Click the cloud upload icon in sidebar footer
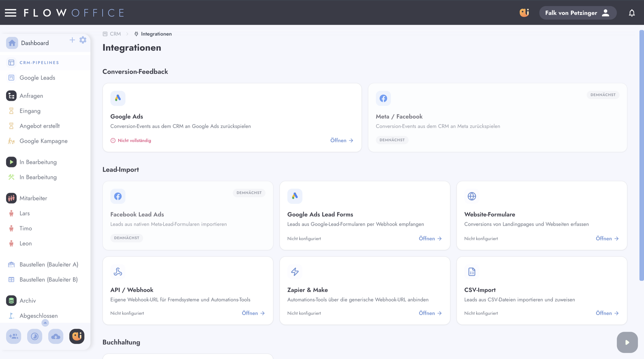The height and width of the screenshot is (359, 644). (x=56, y=336)
